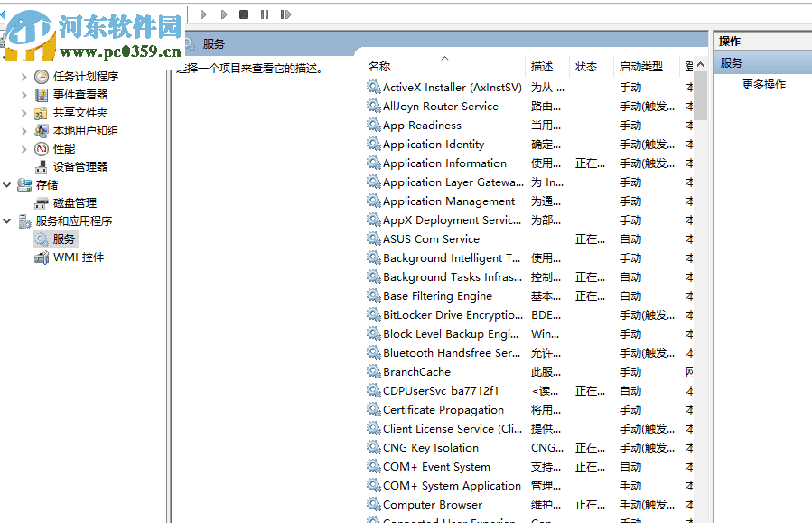Click the service list scrollbar up arrow
Viewport: 812px width, 523px height.
pyautogui.click(x=699, y=63)
